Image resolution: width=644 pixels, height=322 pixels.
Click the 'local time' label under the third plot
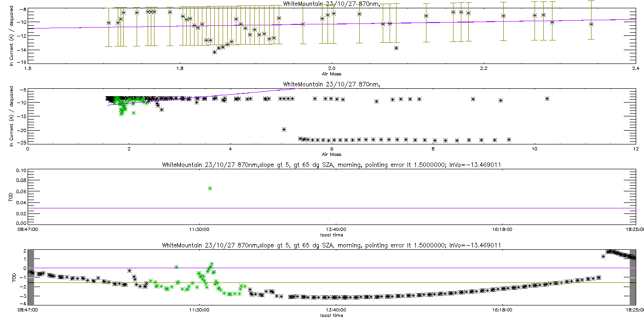[x=331, y=235]
